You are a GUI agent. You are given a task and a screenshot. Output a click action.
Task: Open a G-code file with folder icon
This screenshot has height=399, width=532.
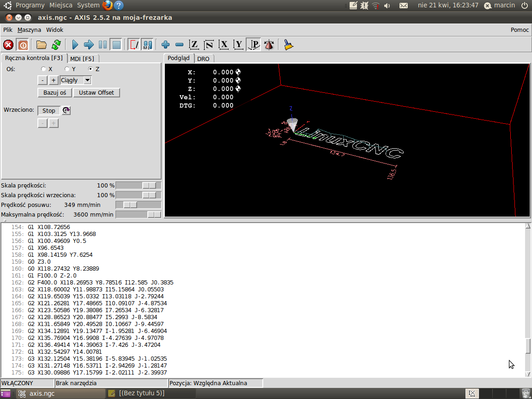point(42,45)
